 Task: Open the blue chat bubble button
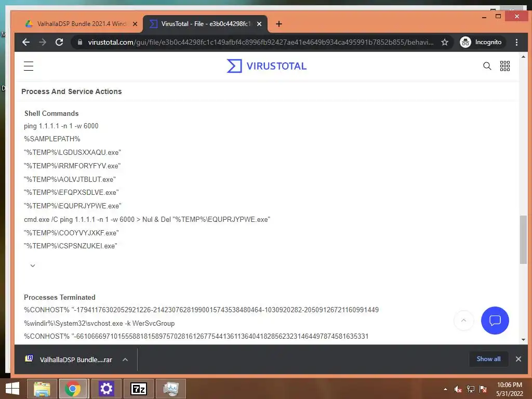point(495,320)
